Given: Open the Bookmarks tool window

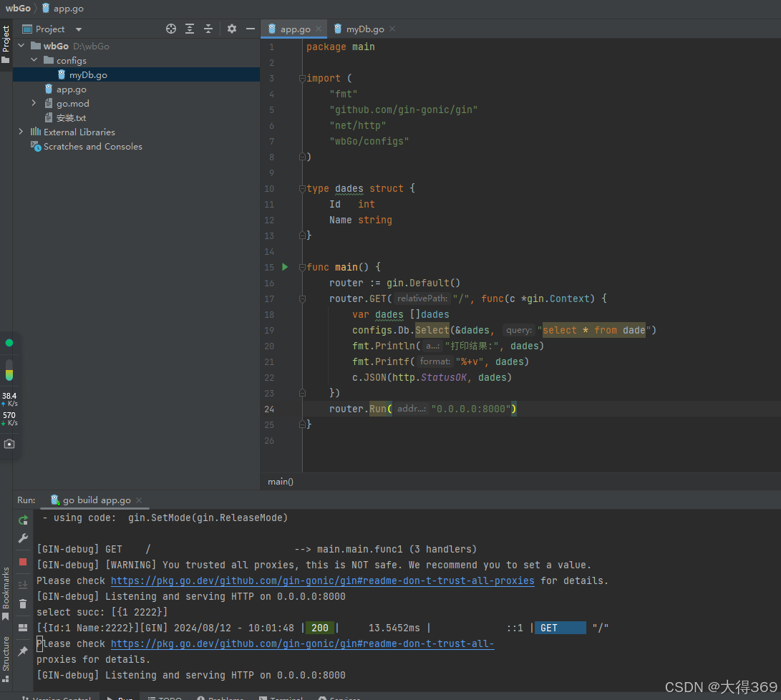Looking at the screenshot, I should [x=6, y=593].
